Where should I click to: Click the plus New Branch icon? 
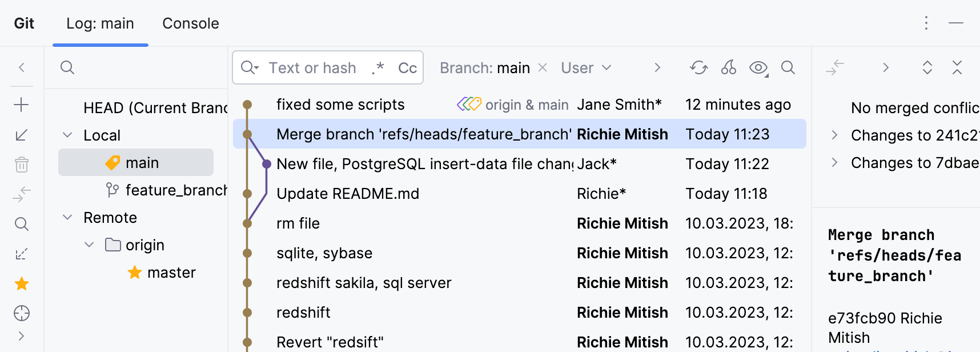pos(22,105)
